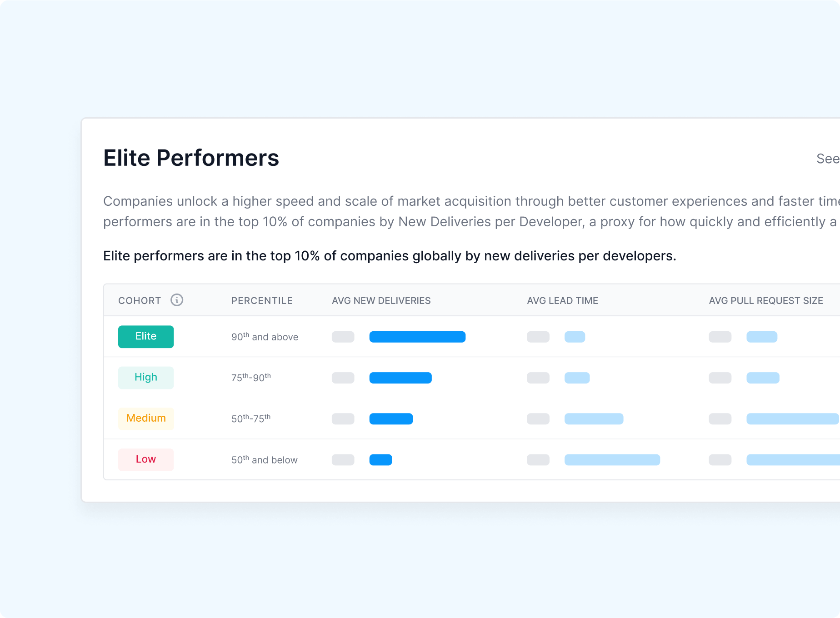Click Elite row lead time light bar
This screenshot has width=840, height=618.
pyautogui.click(x=575, y=337)
